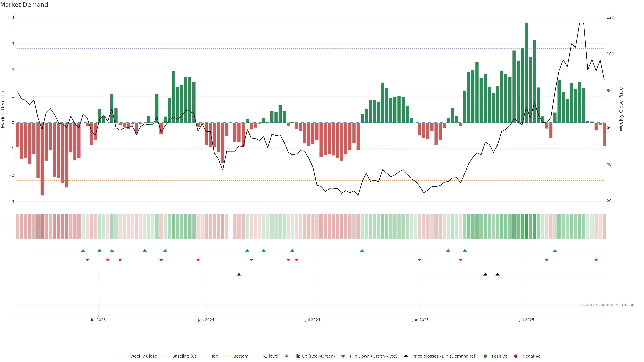Click Flip Up green triangle legend icon
Viewport: 644px width, 362px height.
click(287, 356)
